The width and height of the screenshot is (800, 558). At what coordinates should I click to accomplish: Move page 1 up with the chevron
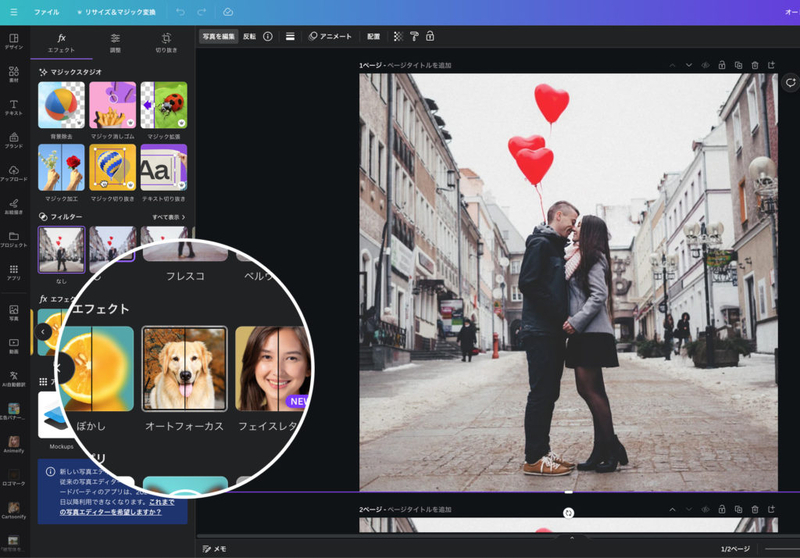tap(672, 65)
